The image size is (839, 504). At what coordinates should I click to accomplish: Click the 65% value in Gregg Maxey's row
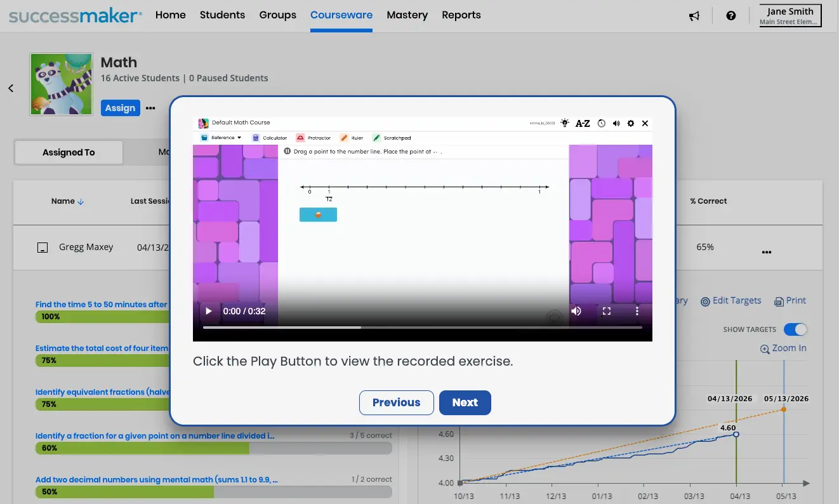(705, 247)
